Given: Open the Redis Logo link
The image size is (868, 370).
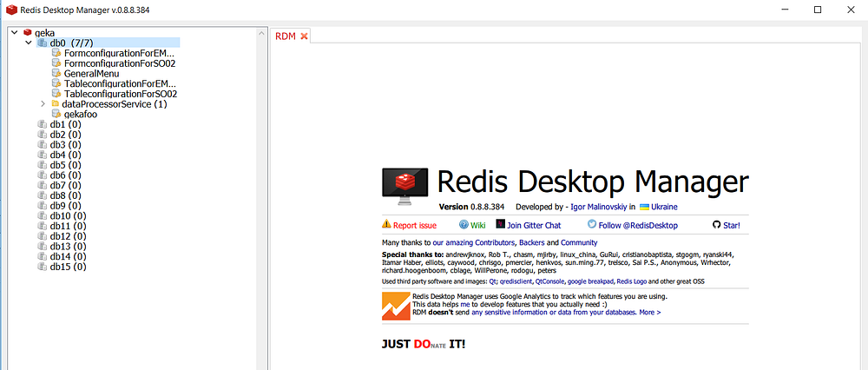Looking at the screenshot, I should point(632,281).
